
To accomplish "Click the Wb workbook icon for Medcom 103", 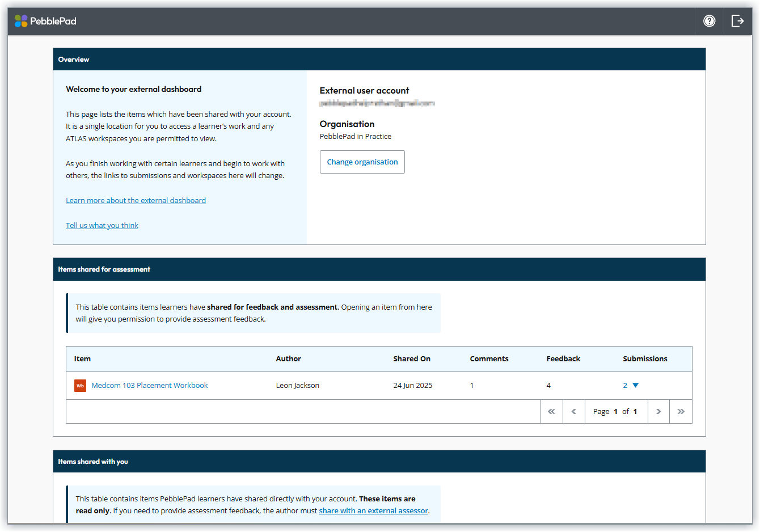I will pyautogui.click(x=80, y=386).
